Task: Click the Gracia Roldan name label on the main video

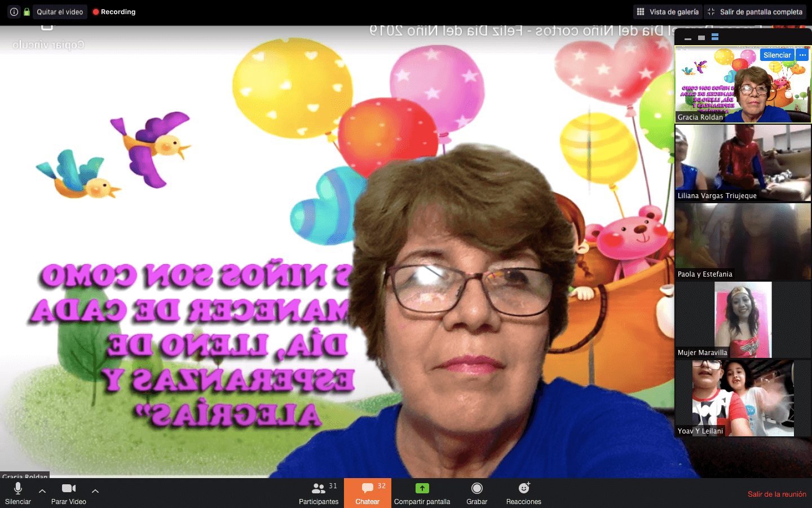Action: click(25, 475)
